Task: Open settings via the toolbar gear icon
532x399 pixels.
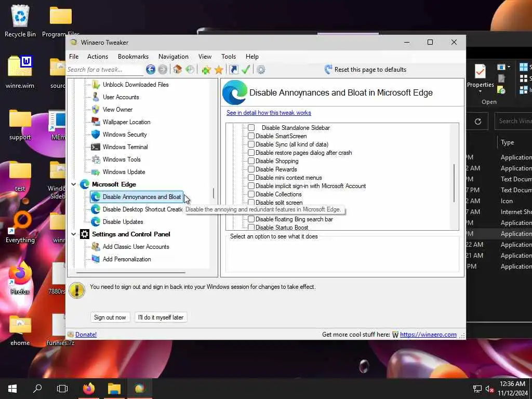Action: point(261,70)
